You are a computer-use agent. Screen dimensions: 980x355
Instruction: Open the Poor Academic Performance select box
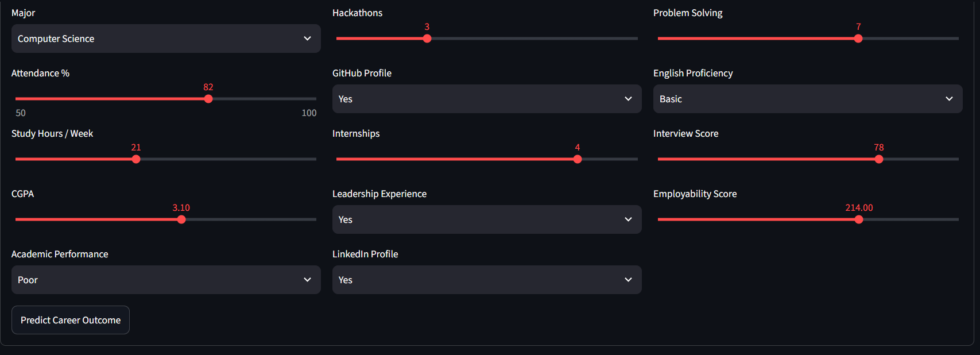(166, 280)
